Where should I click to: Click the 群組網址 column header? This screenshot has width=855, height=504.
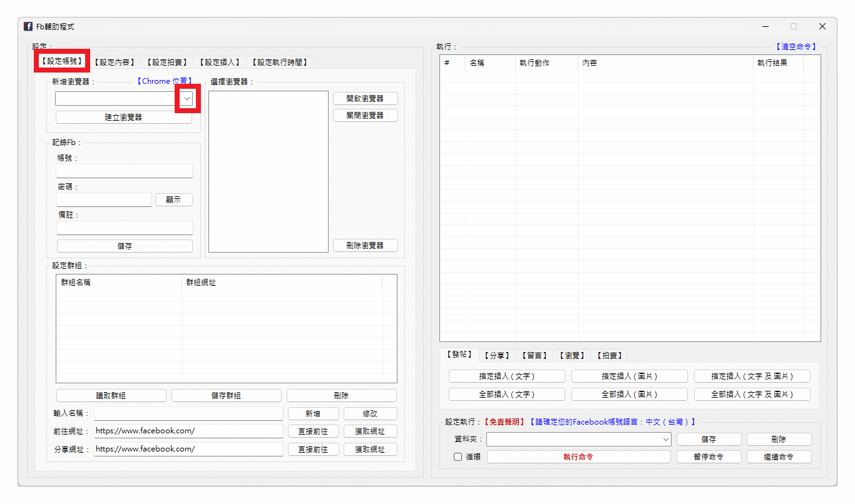[x=282, y=283]
